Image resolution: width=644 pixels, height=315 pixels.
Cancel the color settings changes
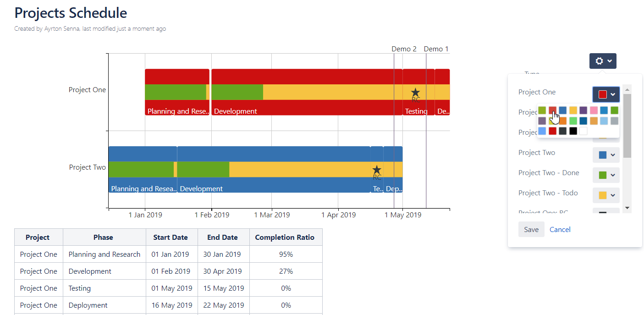click(x=560, y=230)
